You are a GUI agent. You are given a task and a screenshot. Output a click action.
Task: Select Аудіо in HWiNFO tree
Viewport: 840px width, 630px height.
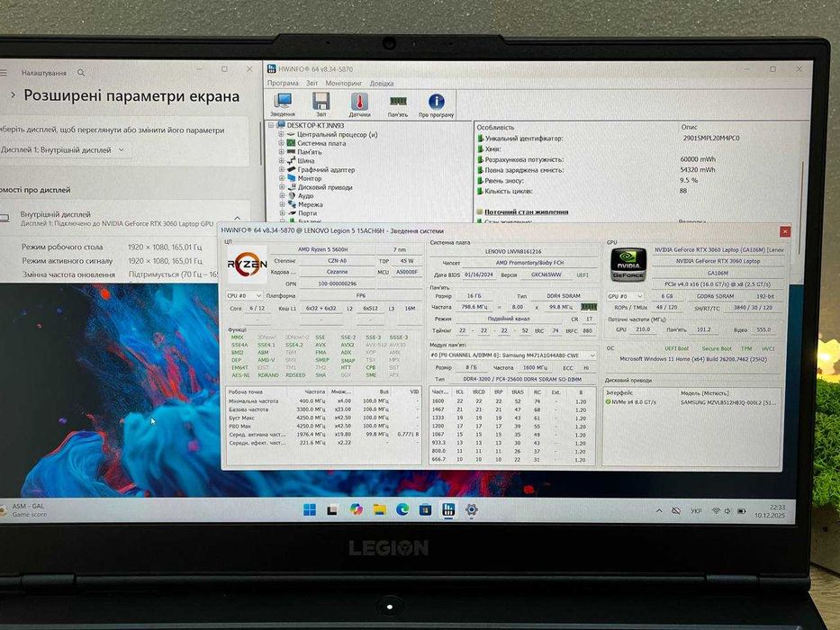(305, 195)
